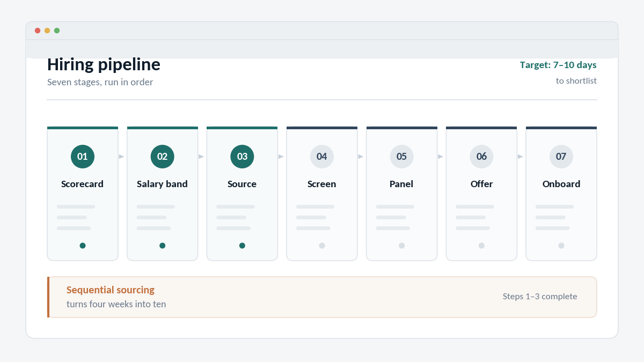Select the Panel stage title
The width and height of the screenshot is (644, 362).
[401, 184]
